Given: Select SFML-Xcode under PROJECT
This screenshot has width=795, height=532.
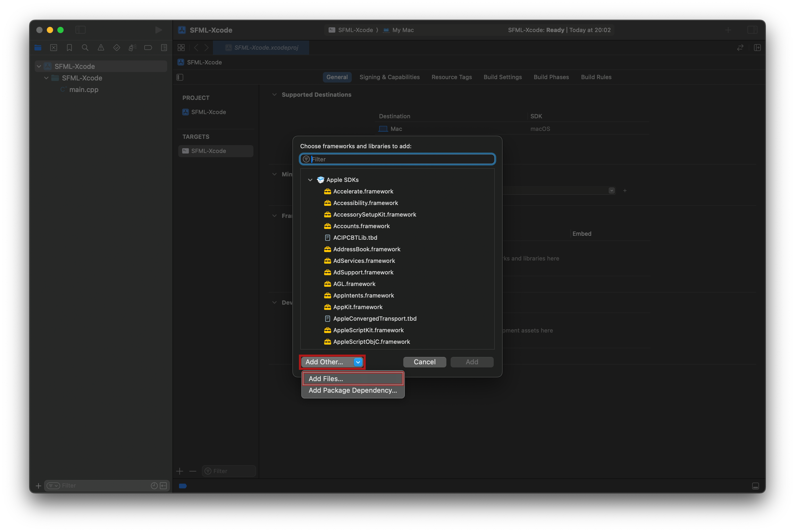Looking at the screenshot, I should (209, 112).
